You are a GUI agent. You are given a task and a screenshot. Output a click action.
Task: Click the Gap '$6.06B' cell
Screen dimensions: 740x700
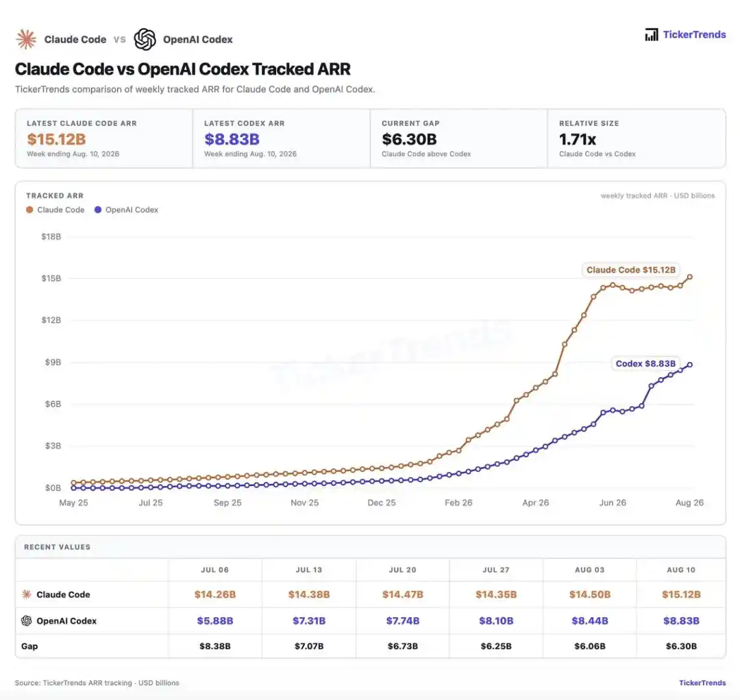(x=589, y=646)
